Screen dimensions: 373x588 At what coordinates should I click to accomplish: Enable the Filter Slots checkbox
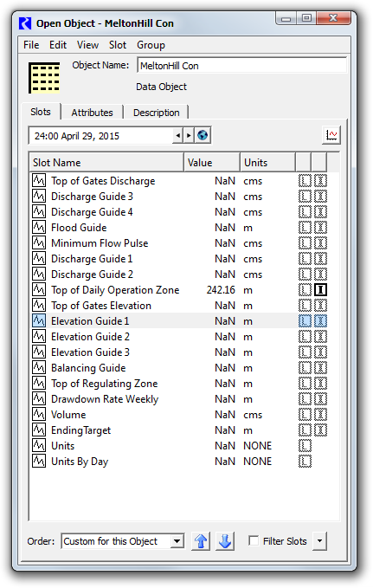click(254, 540)
